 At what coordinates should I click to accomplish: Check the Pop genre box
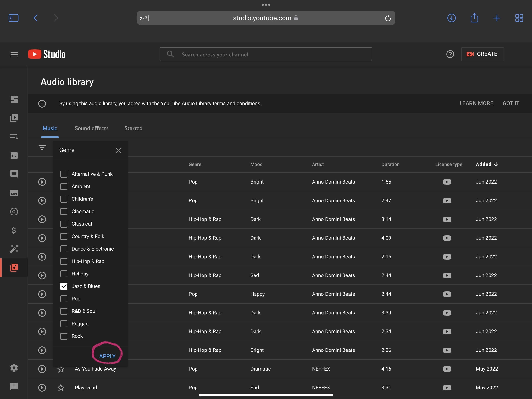pos(64,299)
